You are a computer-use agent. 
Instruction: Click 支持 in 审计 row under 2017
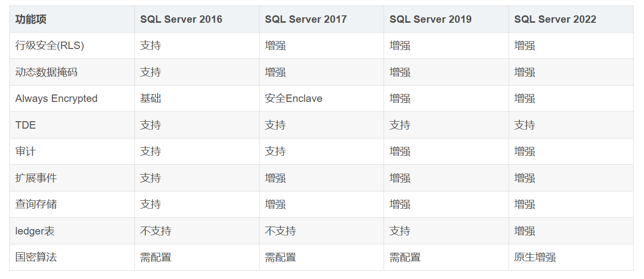click(275, 151)
